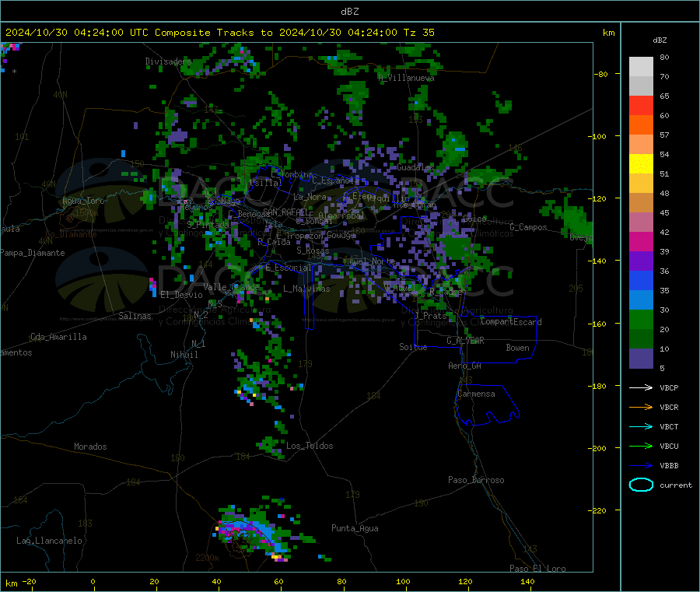Click the Divisadero place label
Screen dimensions: 700x592
coord(168,61)
